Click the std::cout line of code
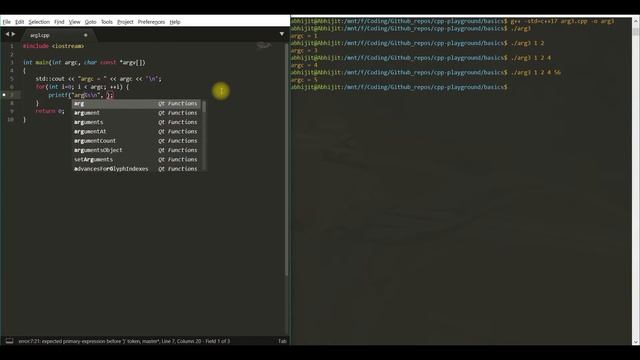 (x=98, y=79)
